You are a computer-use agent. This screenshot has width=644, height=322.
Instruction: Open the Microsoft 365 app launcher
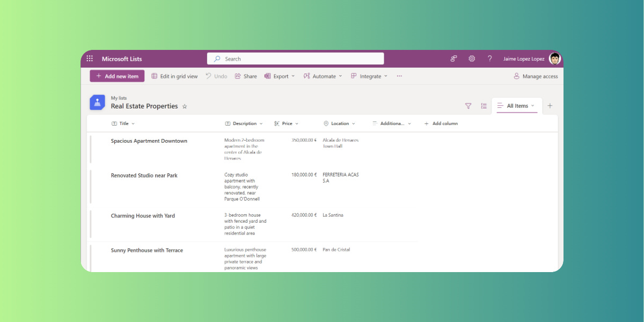click(x=90, y=58)
